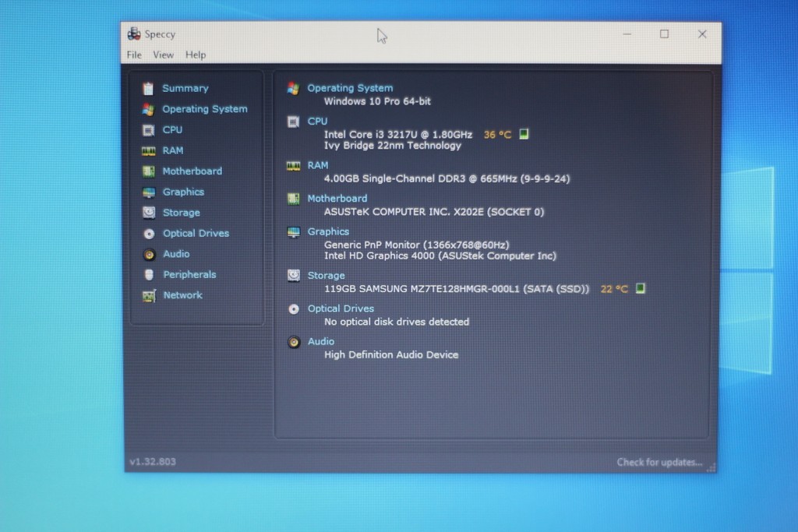This screenshot has height=532, width=798.
Task: Show the RAM section from sidebar
Action: tap(173, 151)
